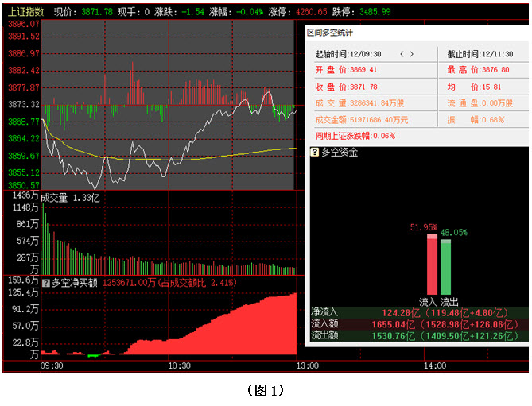532x406 pixels.
Task: Click the right arrow next to 起始时间
Action: (412, 54)
